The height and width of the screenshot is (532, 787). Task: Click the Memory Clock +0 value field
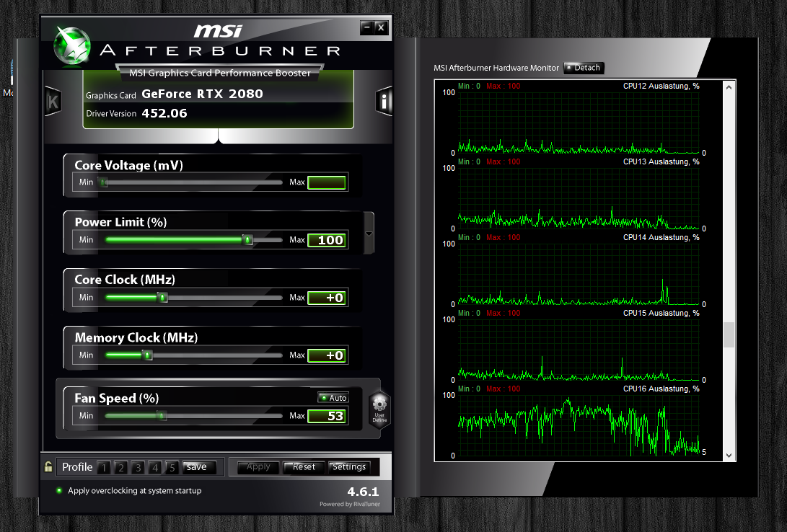coord(327,355)
